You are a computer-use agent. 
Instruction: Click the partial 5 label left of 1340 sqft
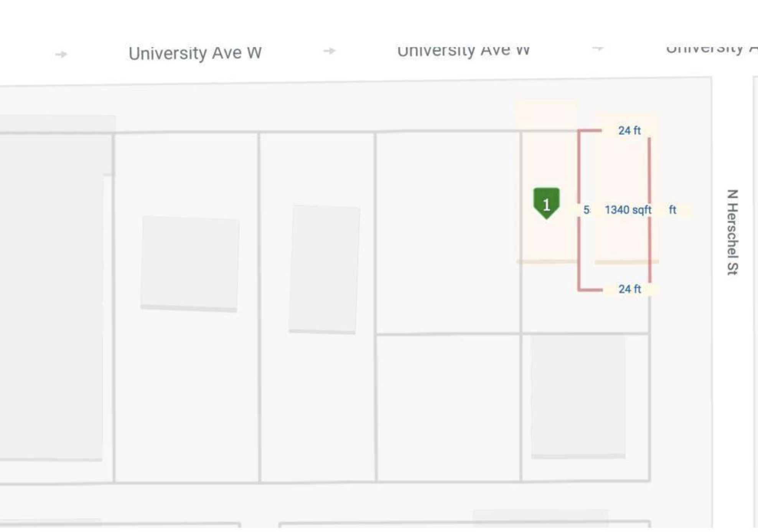point(586,210)
